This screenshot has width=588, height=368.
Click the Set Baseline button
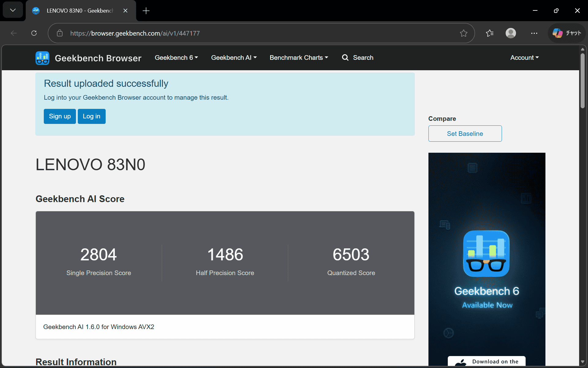pyautogui.click(x=465, y=134)
